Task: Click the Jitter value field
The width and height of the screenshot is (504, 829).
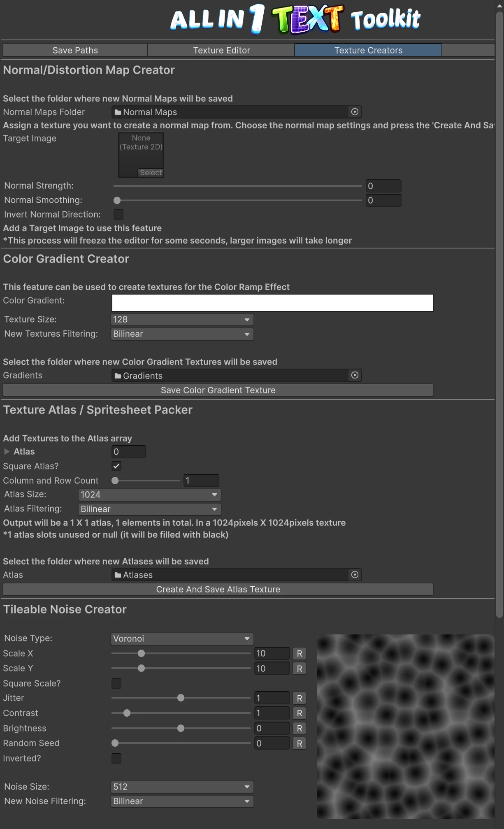Action: pyautogui.click(x=272, y=698)
